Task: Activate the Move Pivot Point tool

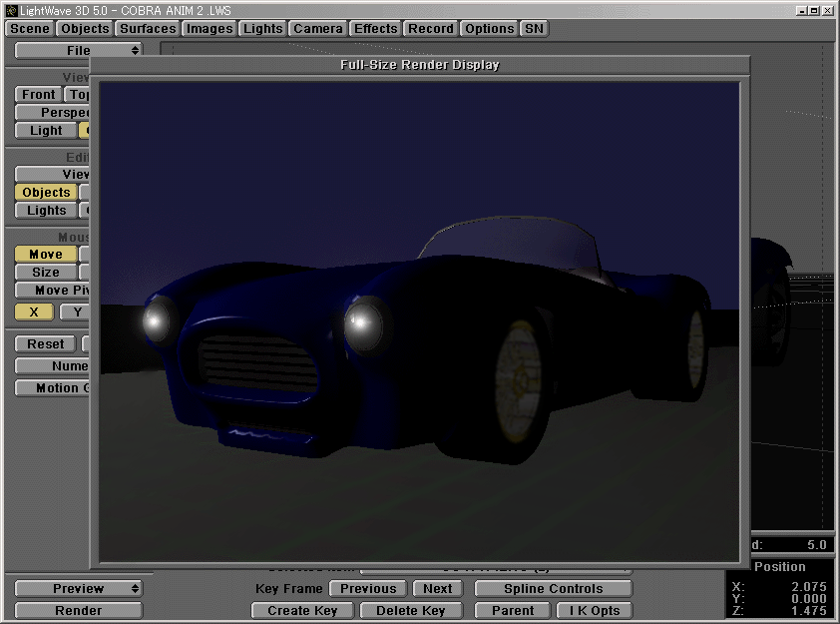Action: (x=48, y=290)
